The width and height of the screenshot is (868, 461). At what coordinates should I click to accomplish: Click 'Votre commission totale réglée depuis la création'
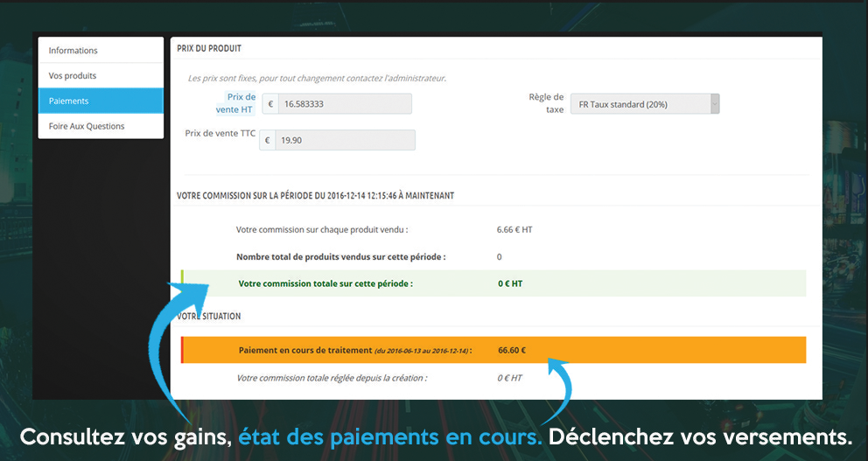[x=332, y=378]
